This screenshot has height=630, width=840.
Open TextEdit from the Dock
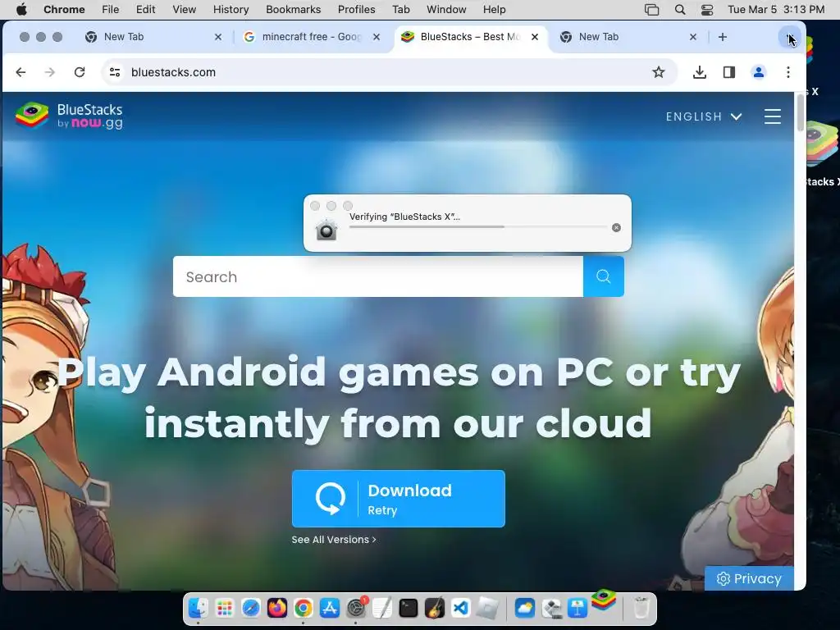click(x=382, y=608)
